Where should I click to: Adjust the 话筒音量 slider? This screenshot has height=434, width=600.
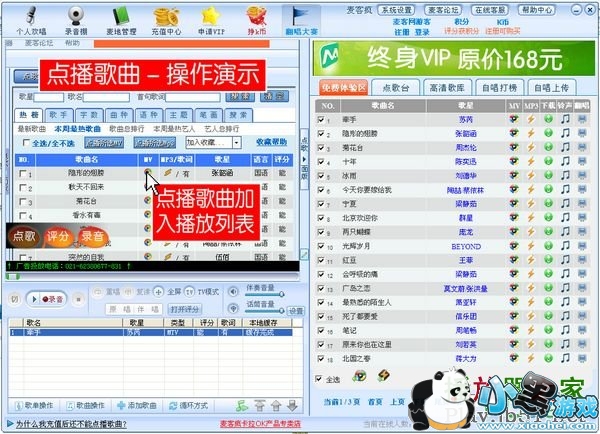coord(265,311)
